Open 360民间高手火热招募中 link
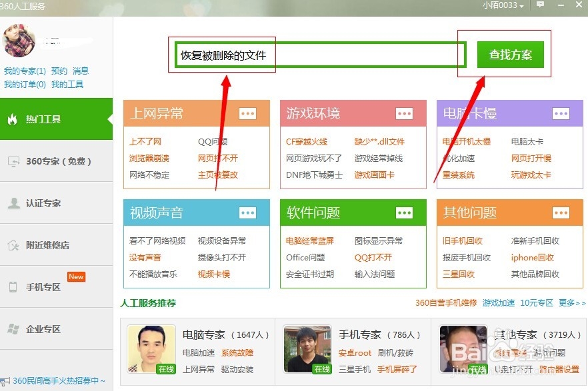The image size is (588, 391). click(x=59, y=381)
